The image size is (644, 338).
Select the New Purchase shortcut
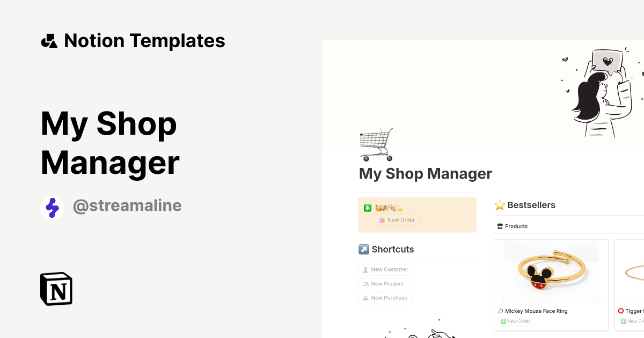click(385, 298)
